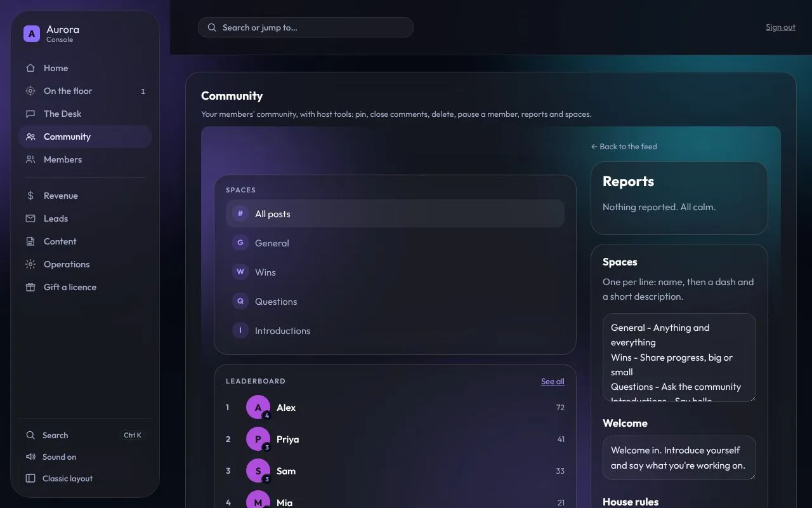The height and width of the screenshot is (508, 812).
Task: Select the Questions space
Action: click(395, 302)
